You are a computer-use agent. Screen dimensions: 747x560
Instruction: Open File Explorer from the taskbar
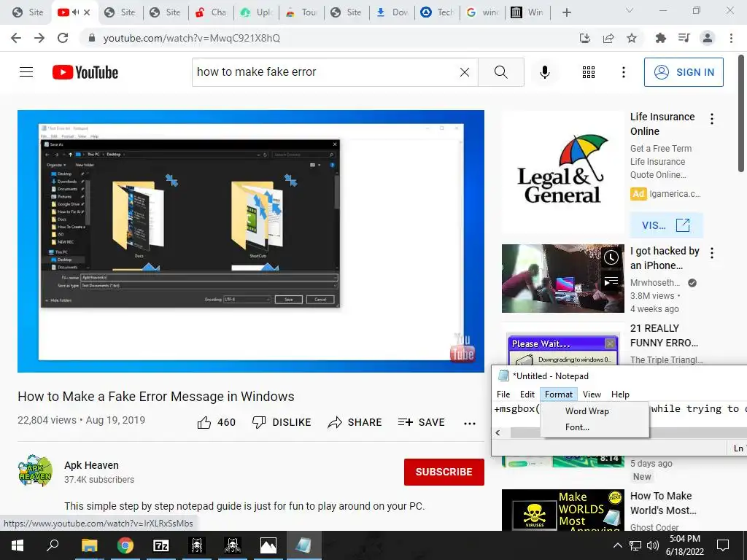[89, 545]
